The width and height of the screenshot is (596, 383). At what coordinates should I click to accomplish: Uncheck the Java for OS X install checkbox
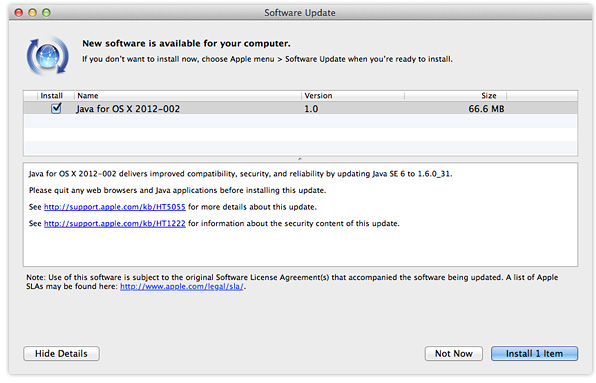(x=56, y=109)
